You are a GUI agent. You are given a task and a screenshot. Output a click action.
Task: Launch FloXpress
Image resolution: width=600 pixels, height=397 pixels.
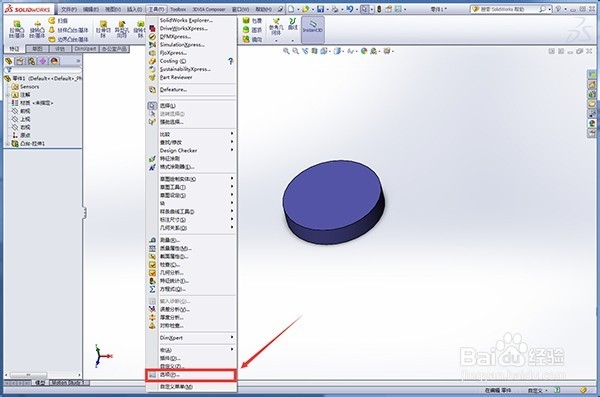pyautogui.click(x=173, y=53)
